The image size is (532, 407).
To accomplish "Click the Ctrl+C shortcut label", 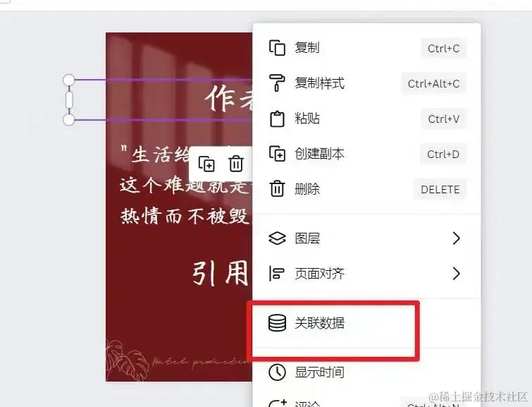I will point(444,49).
